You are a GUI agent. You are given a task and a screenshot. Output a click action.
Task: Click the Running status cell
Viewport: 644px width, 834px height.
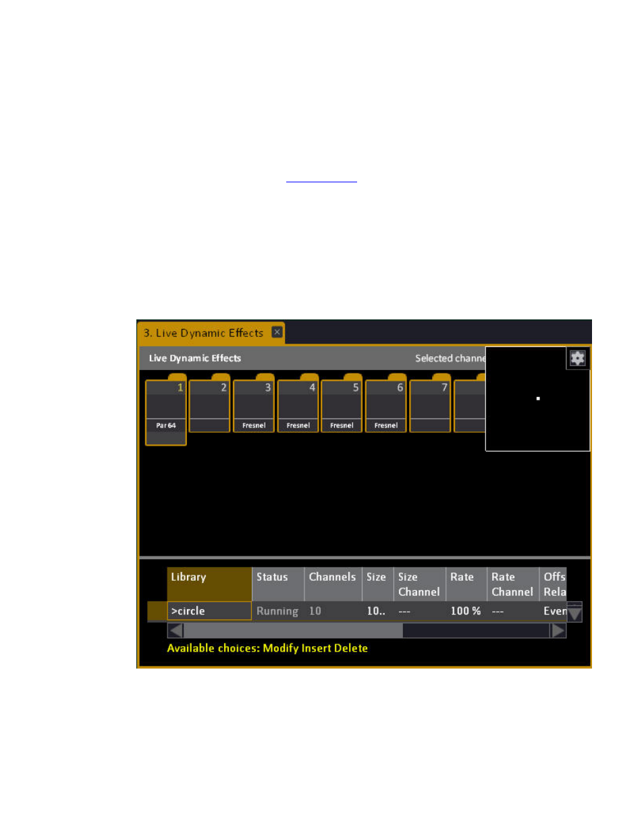point(277,611)
